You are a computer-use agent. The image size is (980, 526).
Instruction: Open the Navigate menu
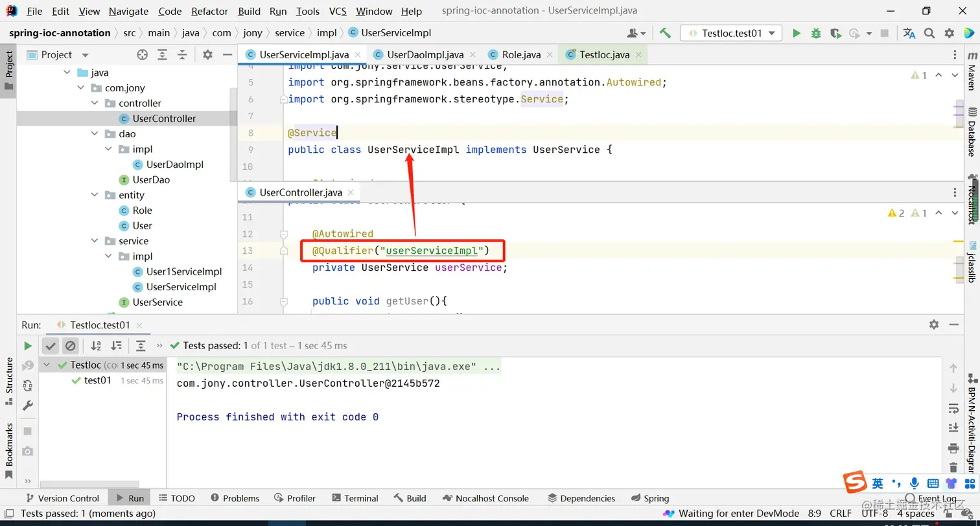tap(128, 11)
